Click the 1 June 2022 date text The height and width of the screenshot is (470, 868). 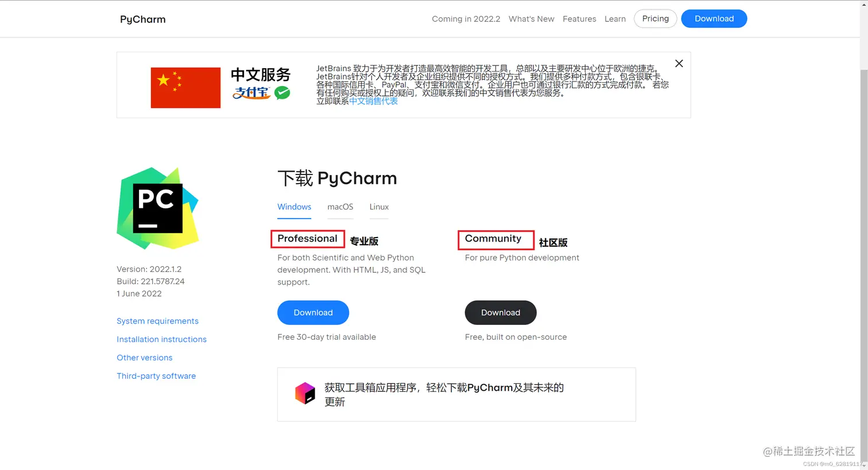click(x=139, y=293)
